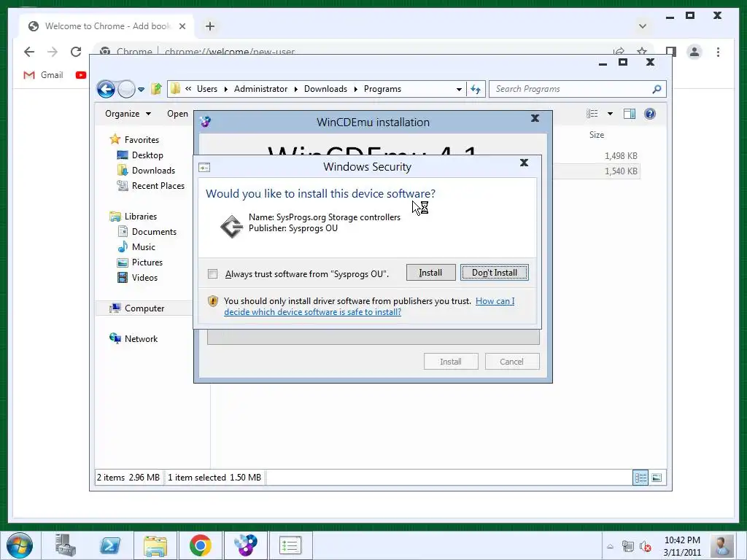The width and height of the screenshot is (747, 560).
Task: Check Always trust software from Sysprogs OU
Action: coord(212,274)
